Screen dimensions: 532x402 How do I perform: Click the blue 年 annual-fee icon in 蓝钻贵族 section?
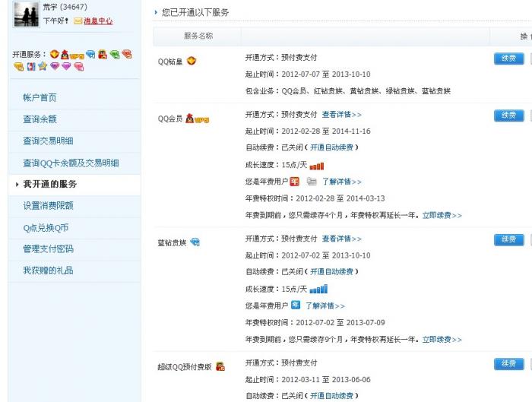pos(296,305)
